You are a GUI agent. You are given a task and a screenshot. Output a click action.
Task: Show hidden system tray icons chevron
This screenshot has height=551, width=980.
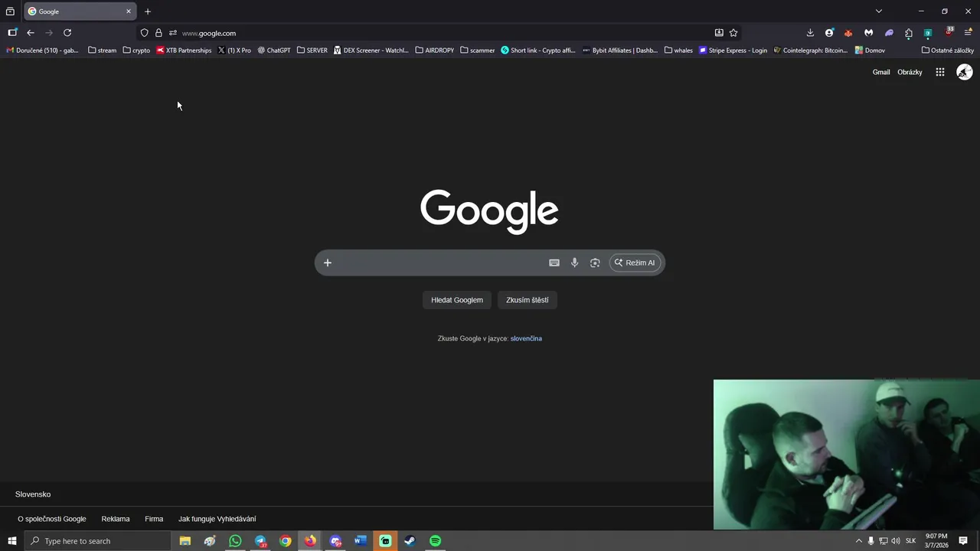(858, 541)
